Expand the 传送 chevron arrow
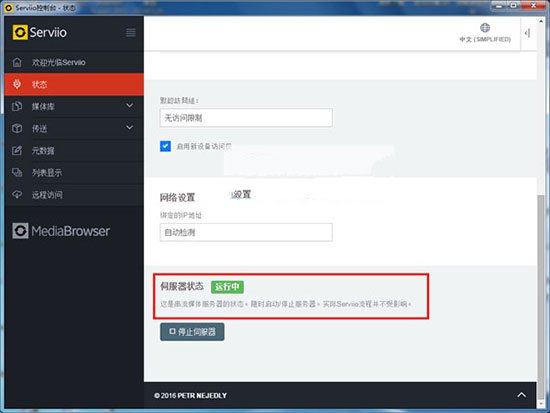 (129, 127)
